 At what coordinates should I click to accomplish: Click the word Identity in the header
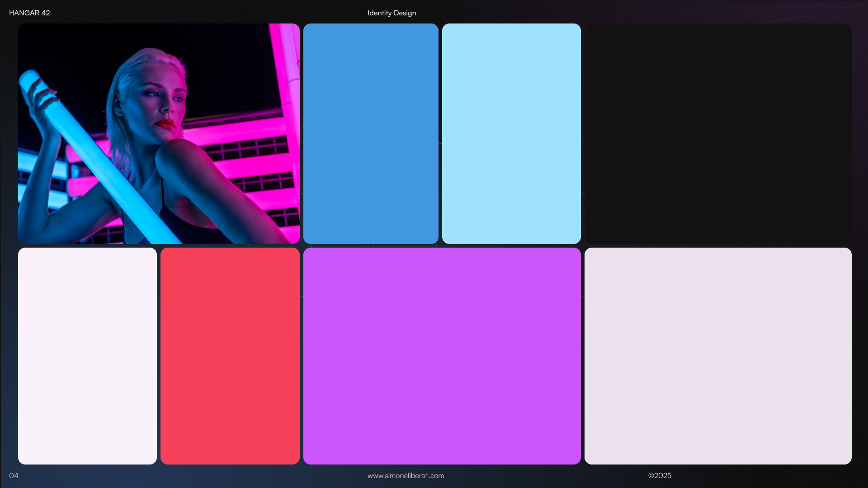pos(379,13)
